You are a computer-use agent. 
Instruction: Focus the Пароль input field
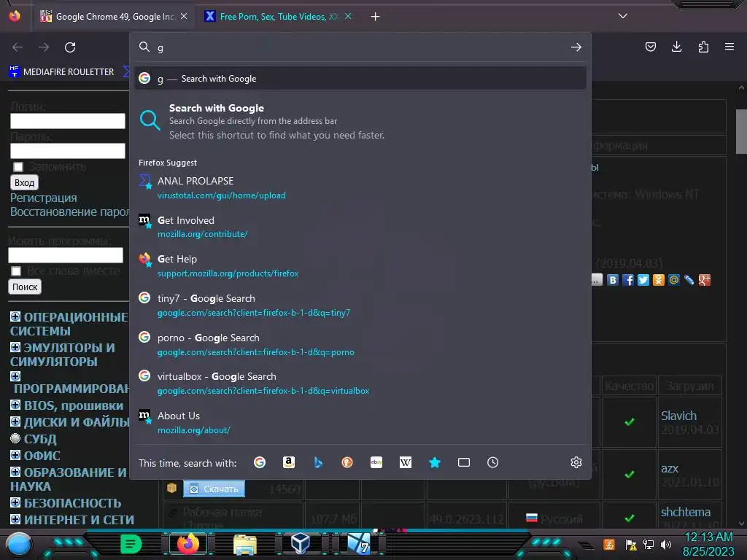coord(68,151)
